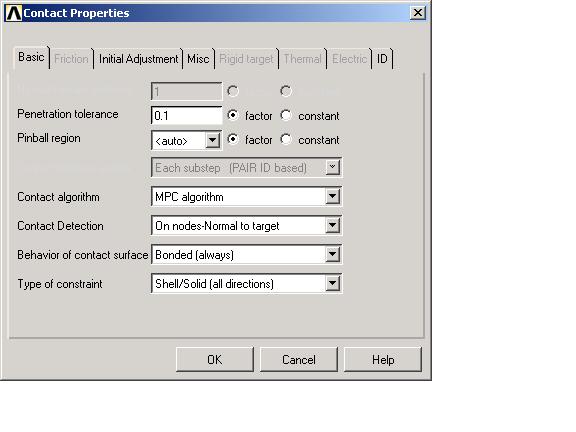Switch to the Initial Adjustment tab

point(138,59)
